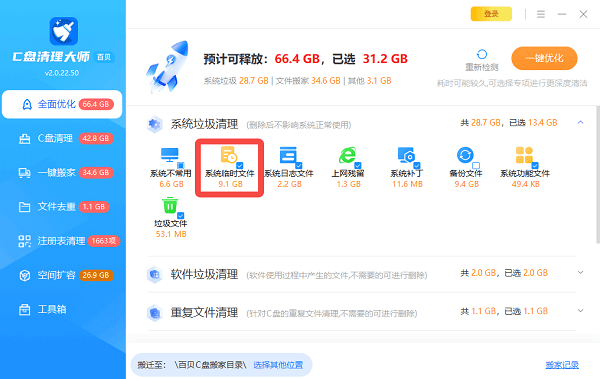Switch to 一键搬家 tab
This screenshot has width=600, height=379.
(62, 173)
